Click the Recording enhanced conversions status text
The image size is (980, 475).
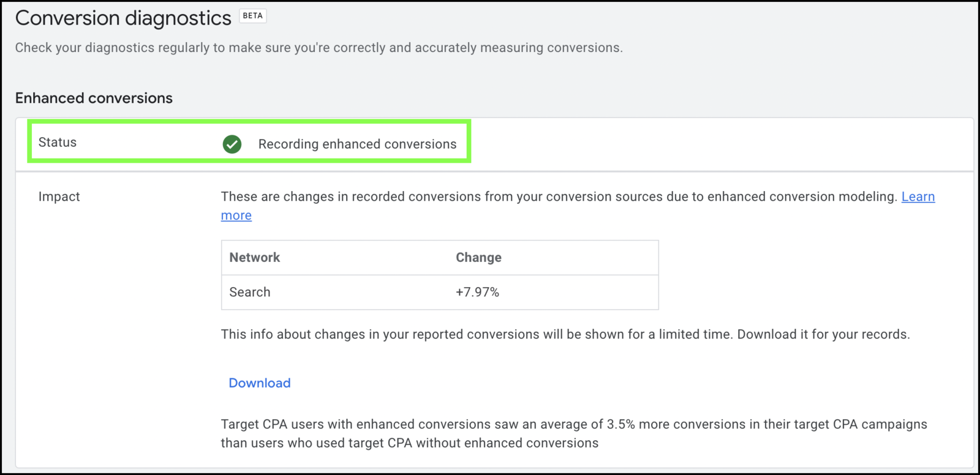[x=357, y=144]
